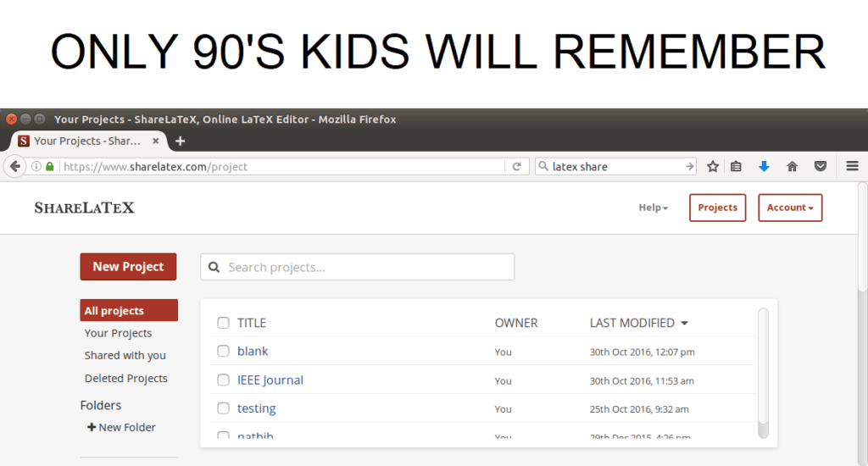The height and width of the screenshot is (466, 868).
Task: Check the box for IEEE Journal project
Action: click(x=223, y=380)
